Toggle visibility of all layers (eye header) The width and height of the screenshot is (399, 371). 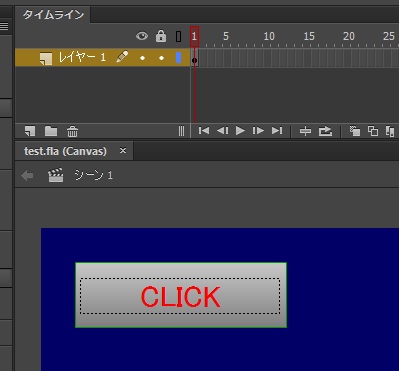(x=142, y=36)
